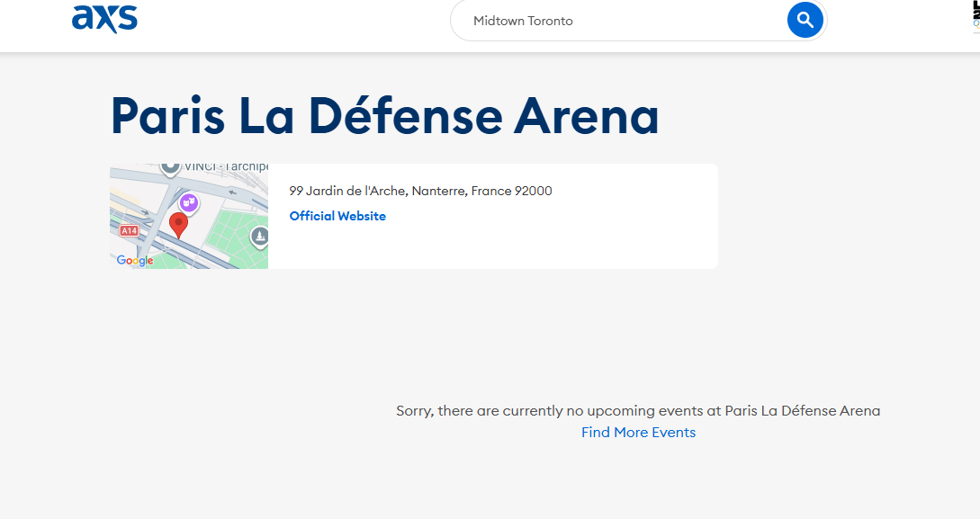Click the blue magnifying glass search button

click(x=805, y=20)
